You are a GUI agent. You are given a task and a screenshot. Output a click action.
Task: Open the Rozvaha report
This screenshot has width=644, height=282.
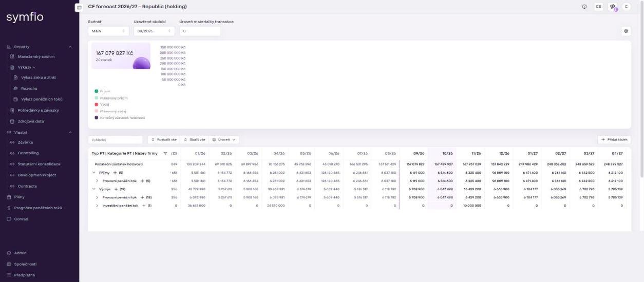(29, 88)
